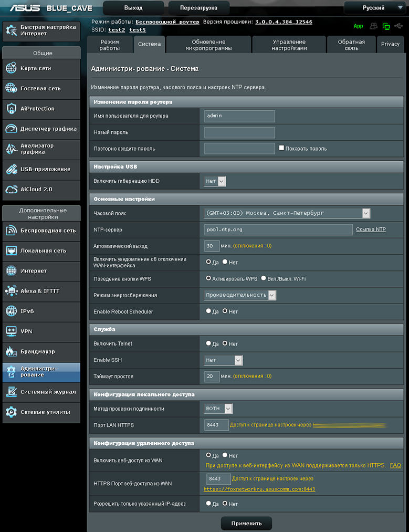The height and width of the screenshot is (532, 409).
Task: Open the authentication method BOTH dropdown
Action: click(x=218, y=409)
